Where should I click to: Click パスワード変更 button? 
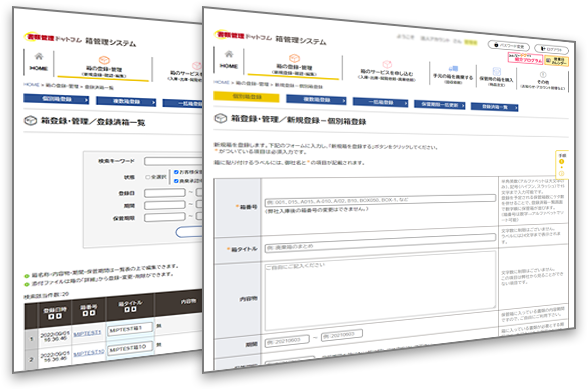[508, 46]
